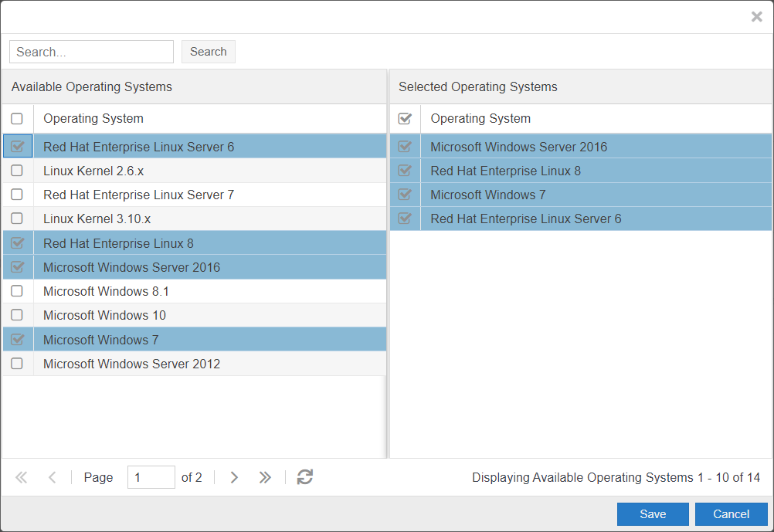Go to the next page arrow

(234, 477)
